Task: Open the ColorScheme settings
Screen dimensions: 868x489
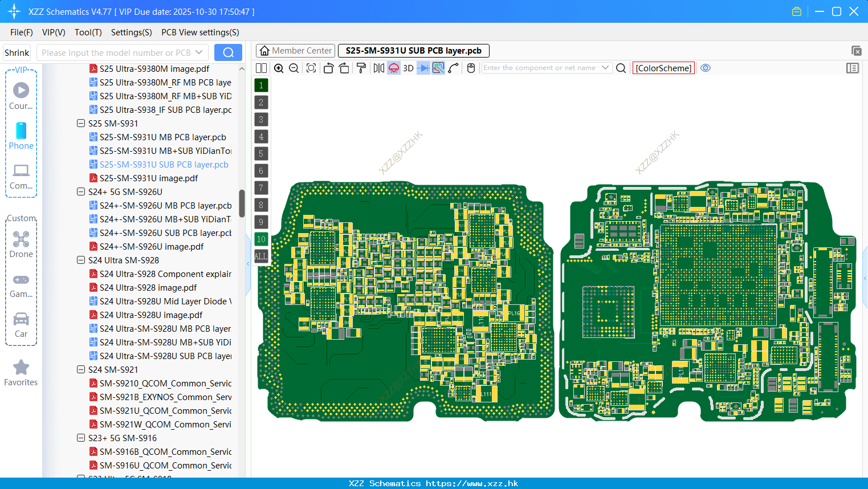Action: pyautogui.click(x=663, y=68)
